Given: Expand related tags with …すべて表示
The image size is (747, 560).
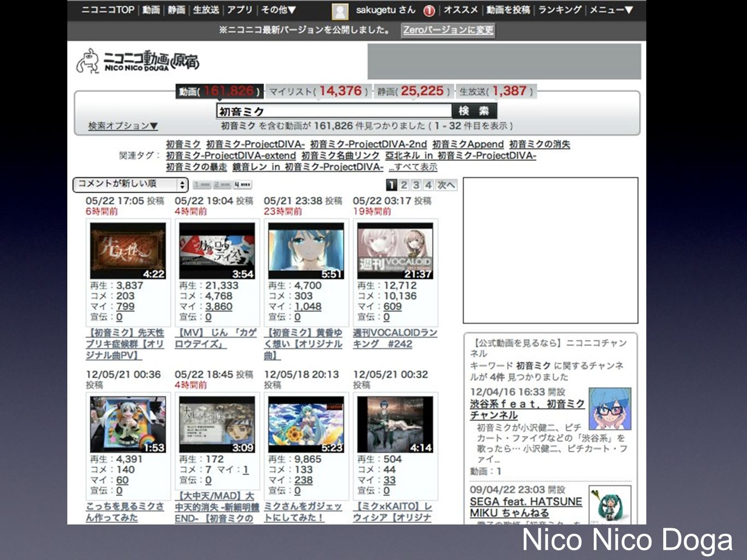Looking at the screenshot, I should pyautogui.click(x=413, y=167).
